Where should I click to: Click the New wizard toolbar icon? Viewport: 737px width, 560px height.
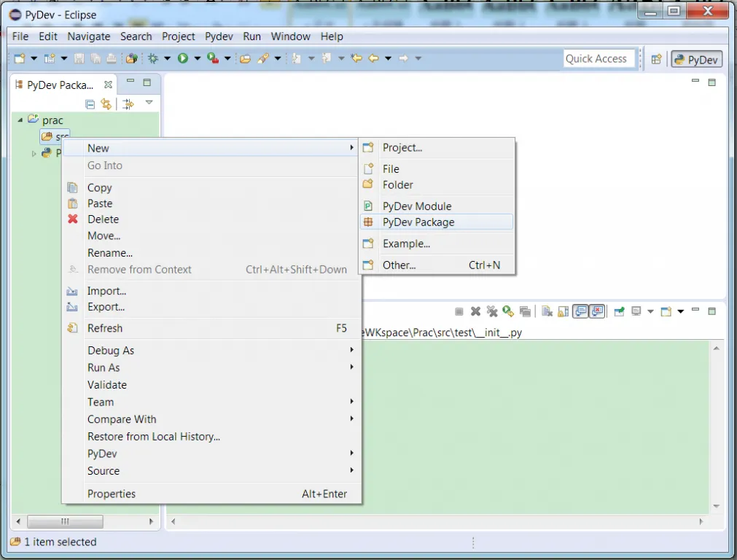[20, 58]
